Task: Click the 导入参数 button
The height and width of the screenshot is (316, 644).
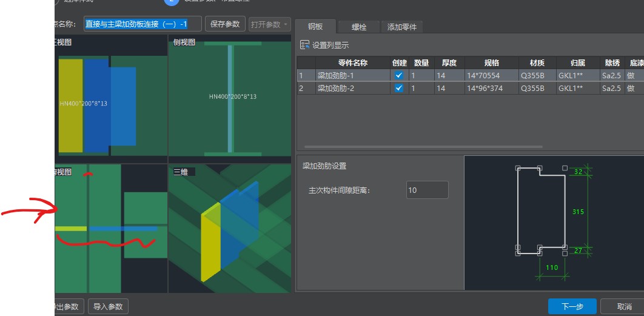Action: (x=108, y=306)
